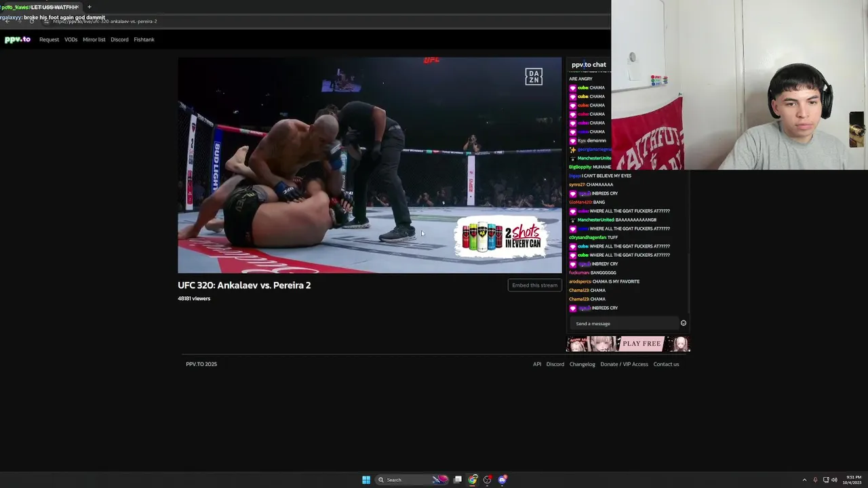Click the PPV.TO 2025 footer text
Viewport: 868px width, 488px height.
[x=201, y=364]
